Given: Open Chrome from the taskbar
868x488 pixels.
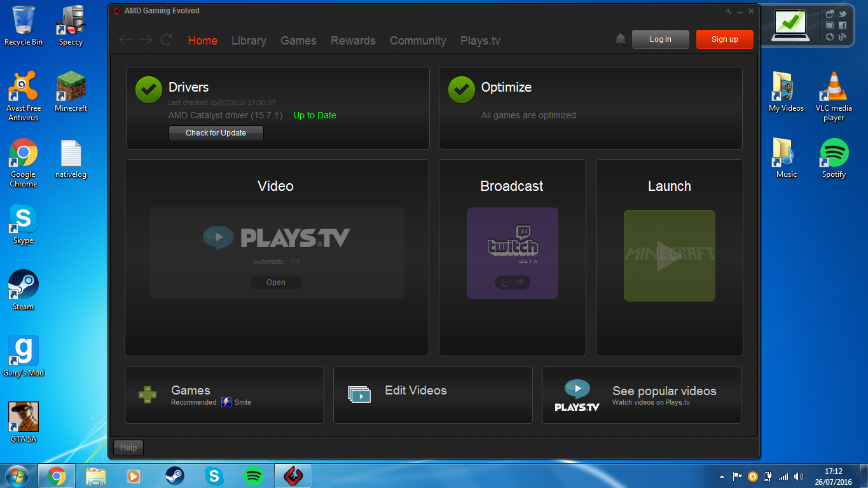Looking at the screenshot, I should coord(57,476).
